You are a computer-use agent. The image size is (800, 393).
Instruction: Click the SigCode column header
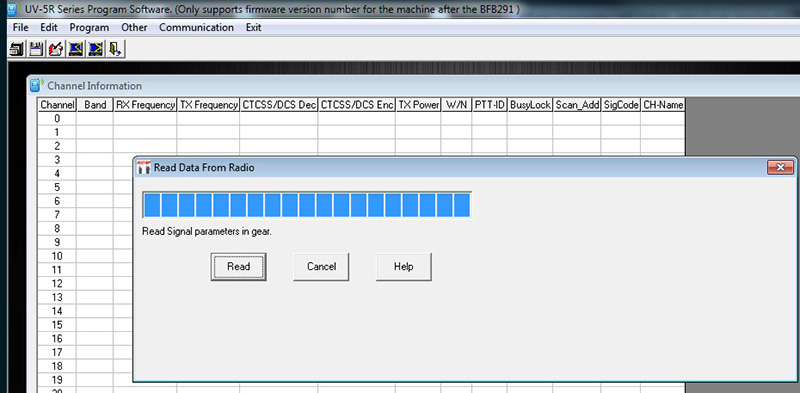pyautogui.click(x=621, y=105)
